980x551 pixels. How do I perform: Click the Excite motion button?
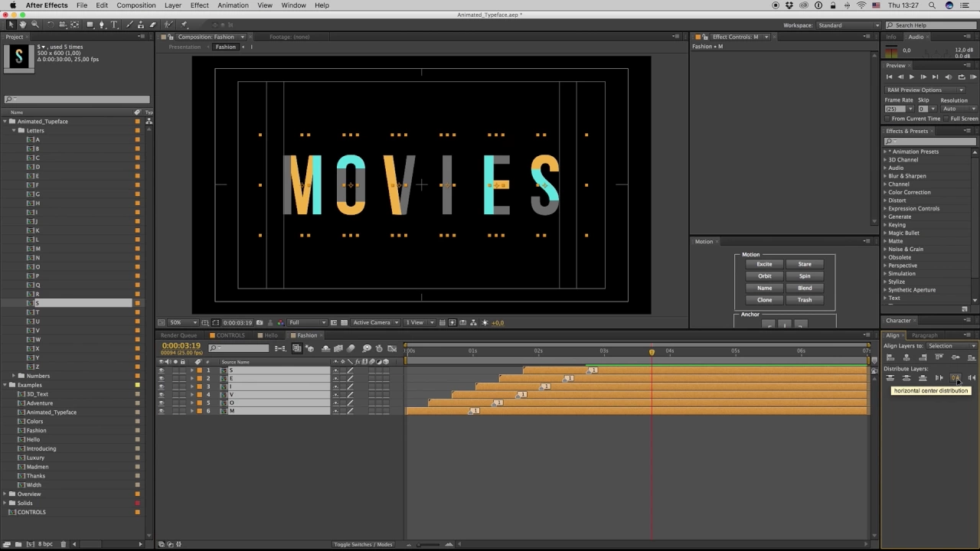coord(764,264)
